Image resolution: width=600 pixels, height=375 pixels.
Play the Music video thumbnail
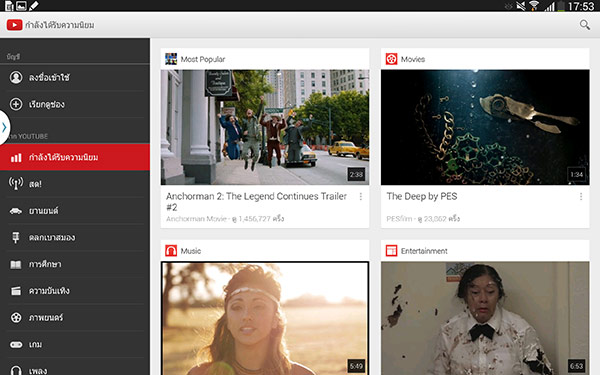point(265,318)
